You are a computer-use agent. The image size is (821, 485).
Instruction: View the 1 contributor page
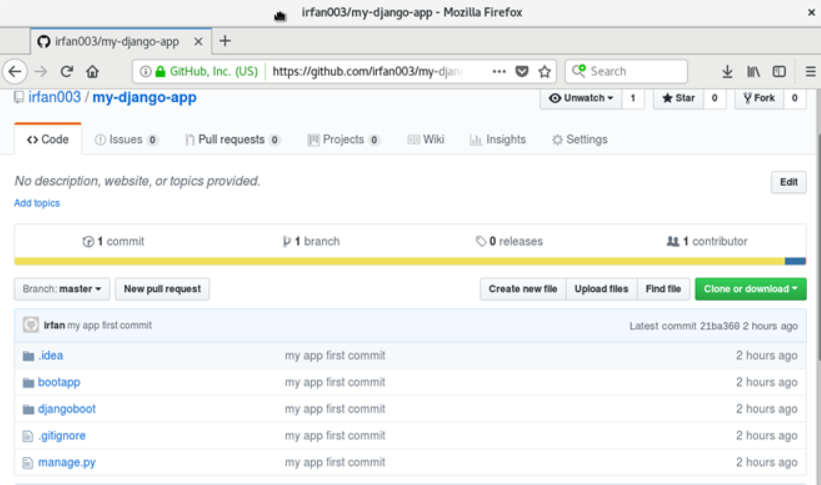tap(707, 241)
